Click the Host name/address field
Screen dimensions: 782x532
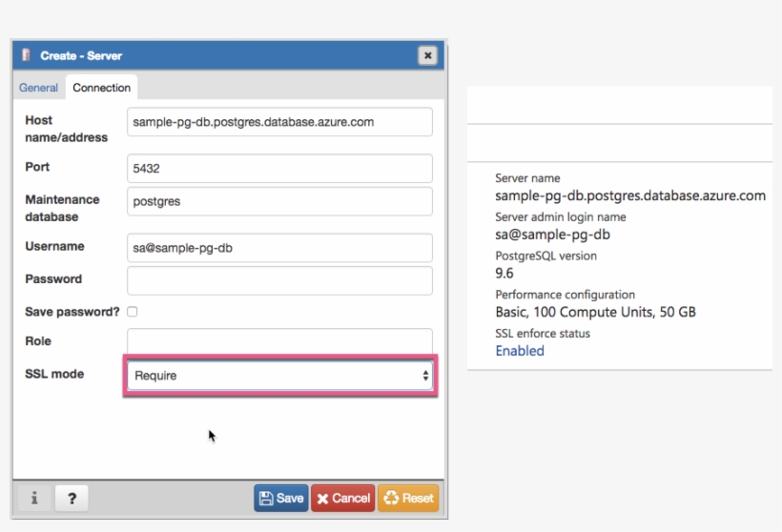tap(279, 122)
